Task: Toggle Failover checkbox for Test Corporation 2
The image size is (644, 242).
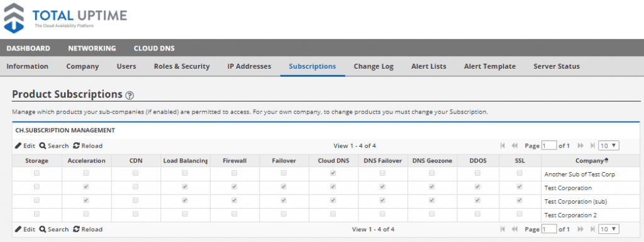Action: 284,214
